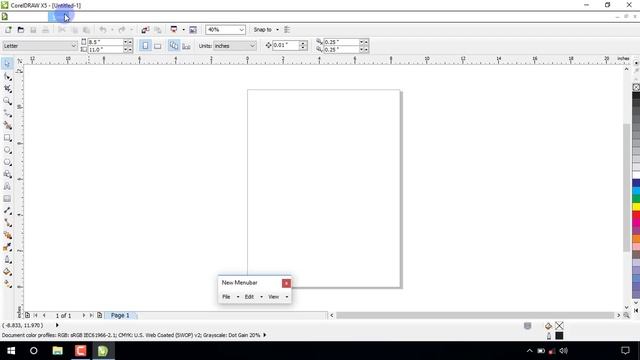Open the Units inches dropdown

[x=252, y=46]
